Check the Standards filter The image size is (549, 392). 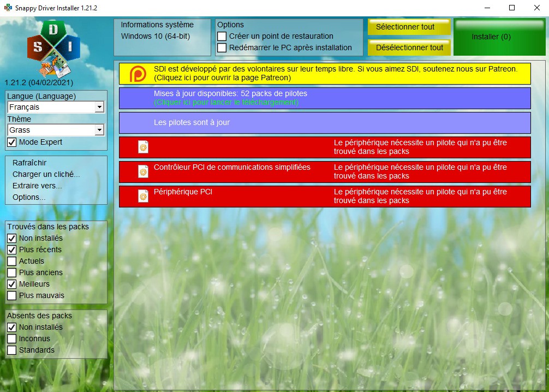click(x=12, y=351)
